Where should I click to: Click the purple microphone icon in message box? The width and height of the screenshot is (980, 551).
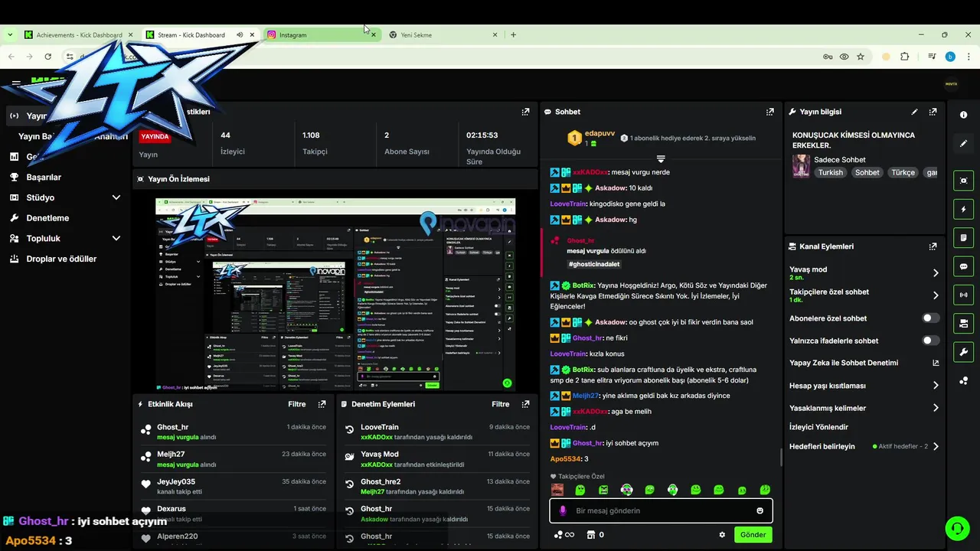click(563, 510)
